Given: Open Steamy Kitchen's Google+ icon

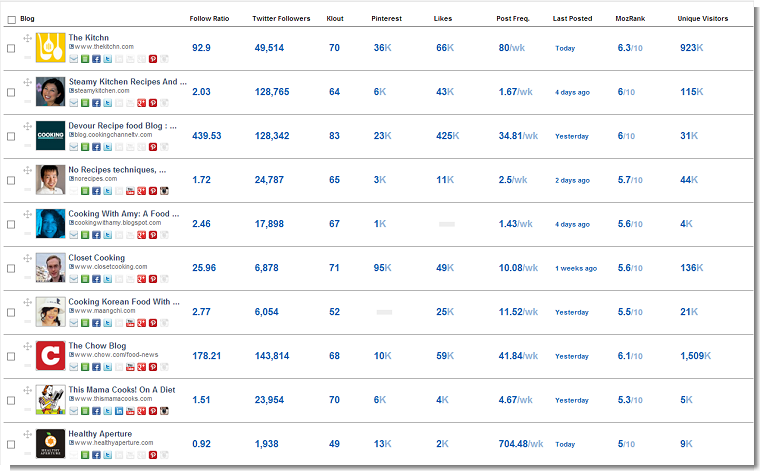Looking at the screenshot, I should click(x=142, y=103).
